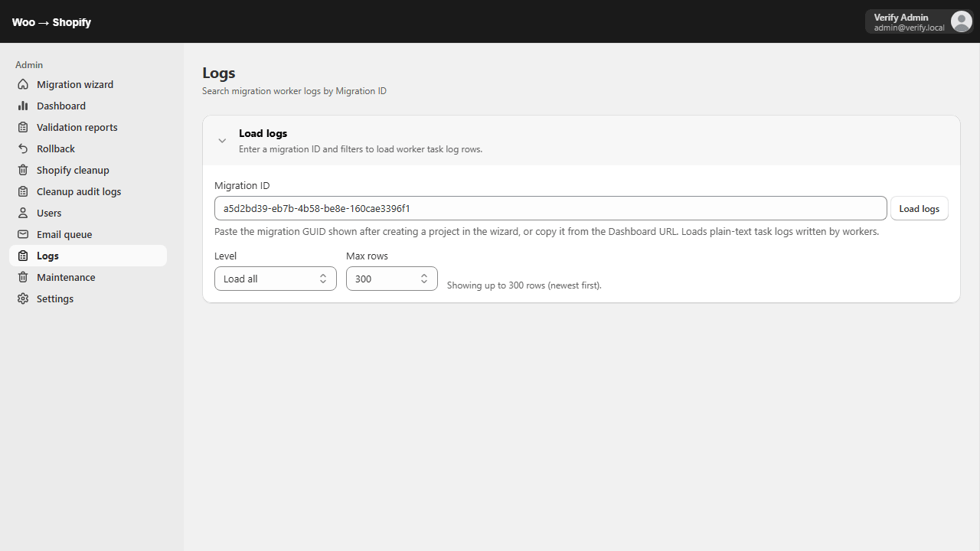
Task: Open the Users page
Action: pos(88,213)
